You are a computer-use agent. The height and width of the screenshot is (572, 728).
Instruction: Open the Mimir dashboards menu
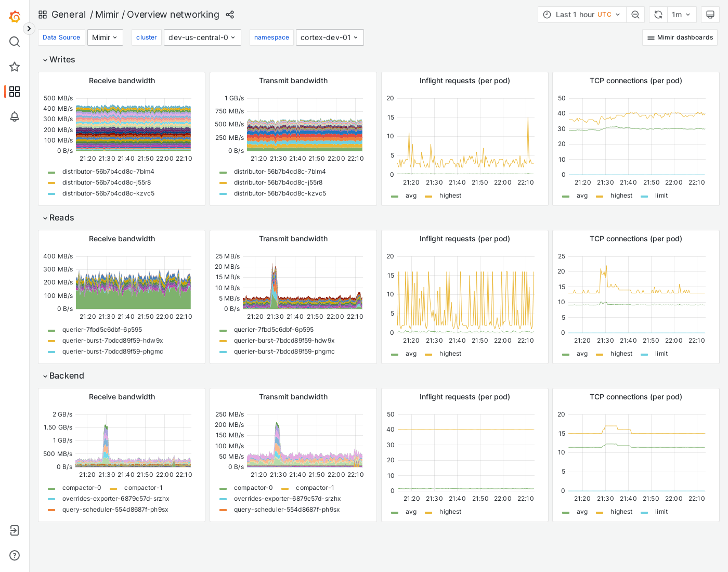pyautogui.click(x=680, y=37)
